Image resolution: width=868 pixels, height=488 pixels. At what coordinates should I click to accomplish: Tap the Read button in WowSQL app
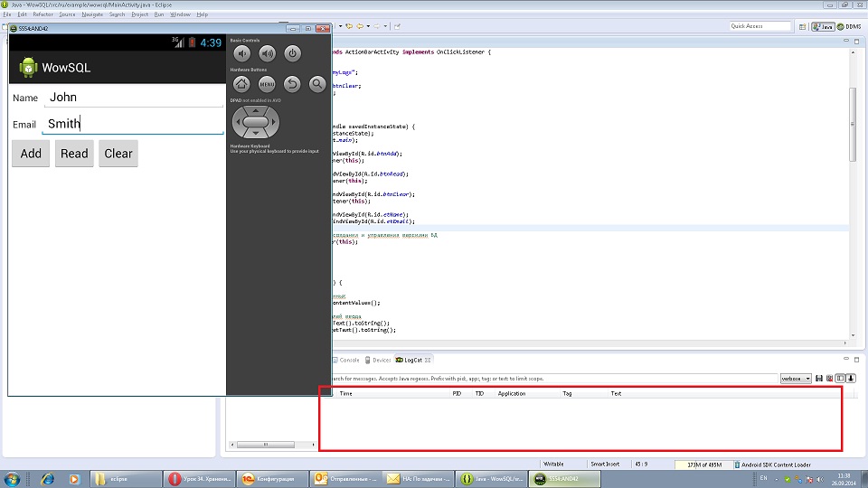tap(74, 154)
